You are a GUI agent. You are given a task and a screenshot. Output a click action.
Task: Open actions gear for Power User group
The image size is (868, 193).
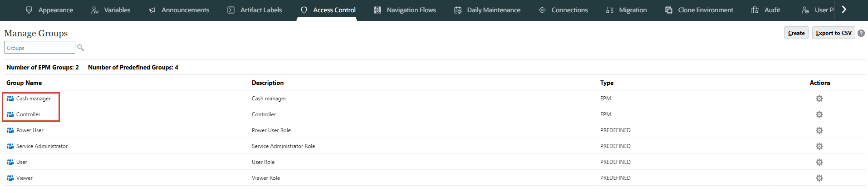pyautogui.click(x=819, y=130)
